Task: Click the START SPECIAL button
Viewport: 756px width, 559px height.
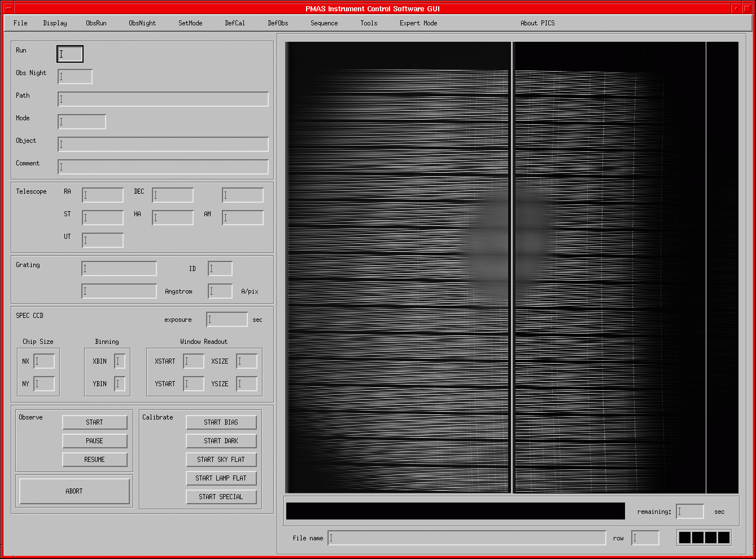Action: pos(221,497)
